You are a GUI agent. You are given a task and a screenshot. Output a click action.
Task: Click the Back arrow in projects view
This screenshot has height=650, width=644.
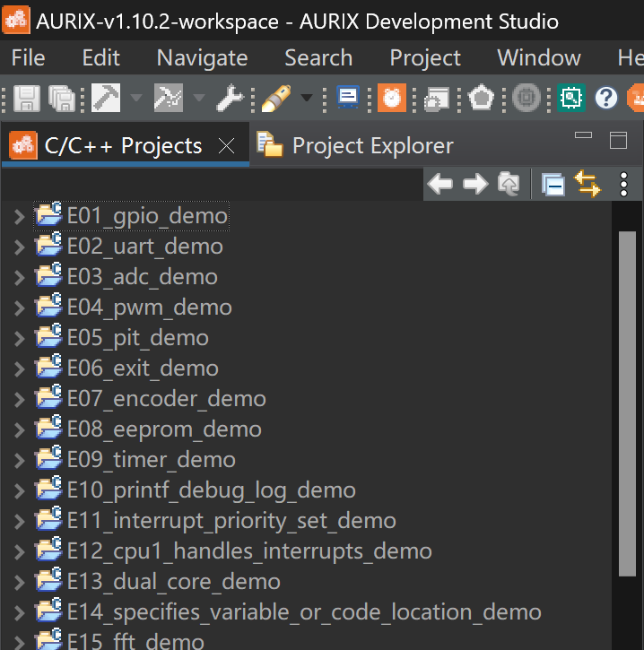[440, 184]
